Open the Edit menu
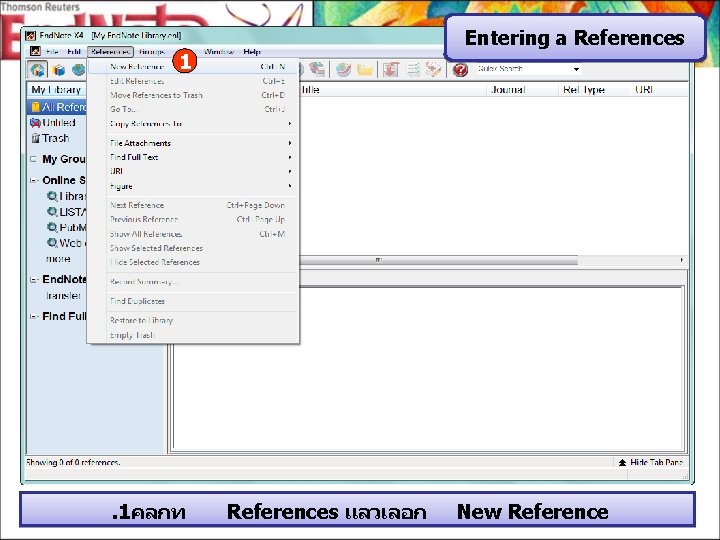The width and height of the screenshot is (720, 540). click(x=73, y=51)
